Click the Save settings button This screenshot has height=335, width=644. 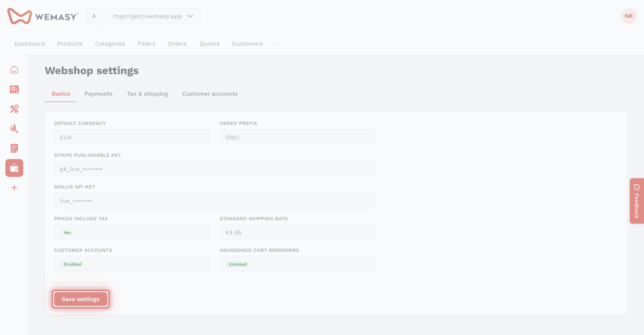point(80,299)
